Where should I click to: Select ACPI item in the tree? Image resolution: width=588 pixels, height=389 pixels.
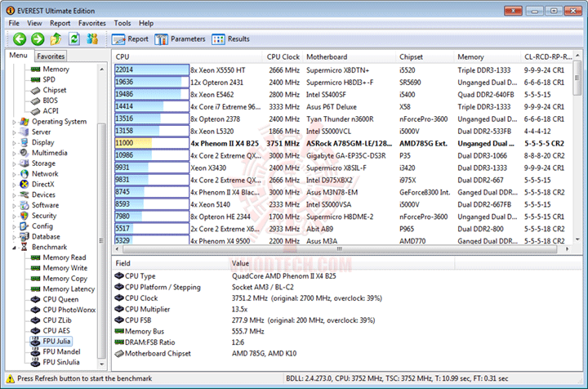pyautogui.click(x=51, y=111)
